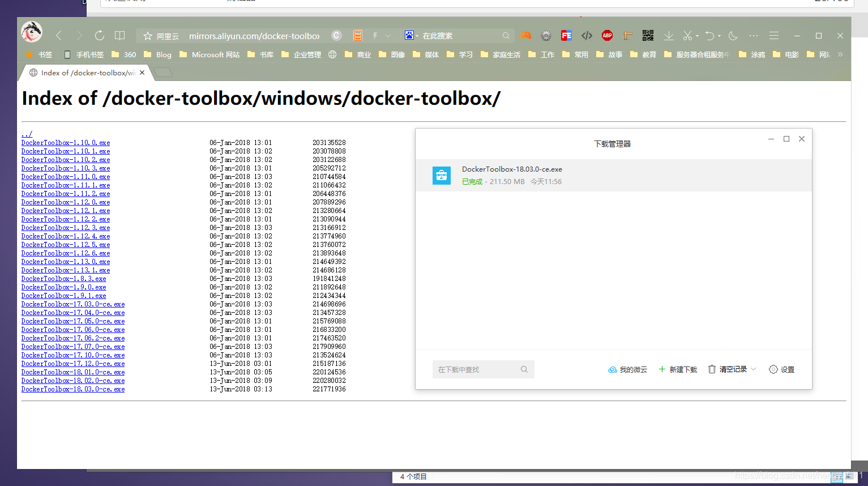
Task: Open the gamepad extension icon
Action: click(526, 36)
